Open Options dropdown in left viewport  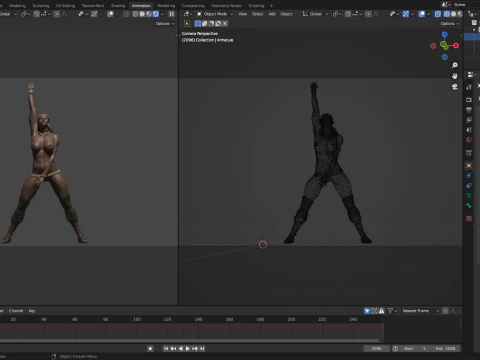165,24
